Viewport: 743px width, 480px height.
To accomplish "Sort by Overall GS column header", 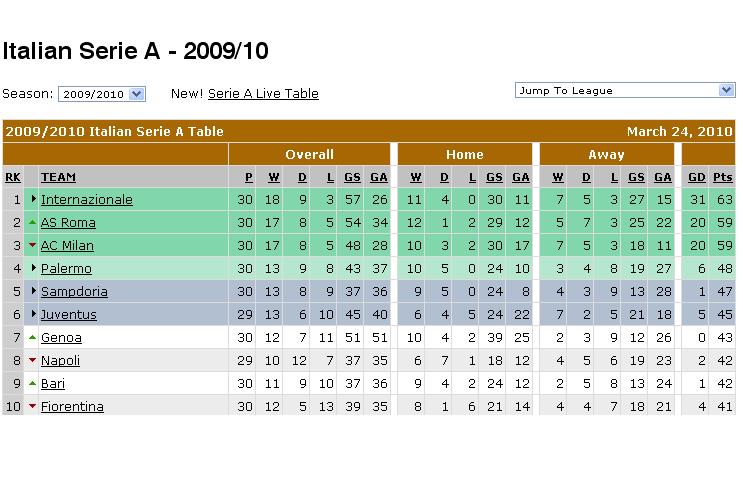I will point(352,177).
